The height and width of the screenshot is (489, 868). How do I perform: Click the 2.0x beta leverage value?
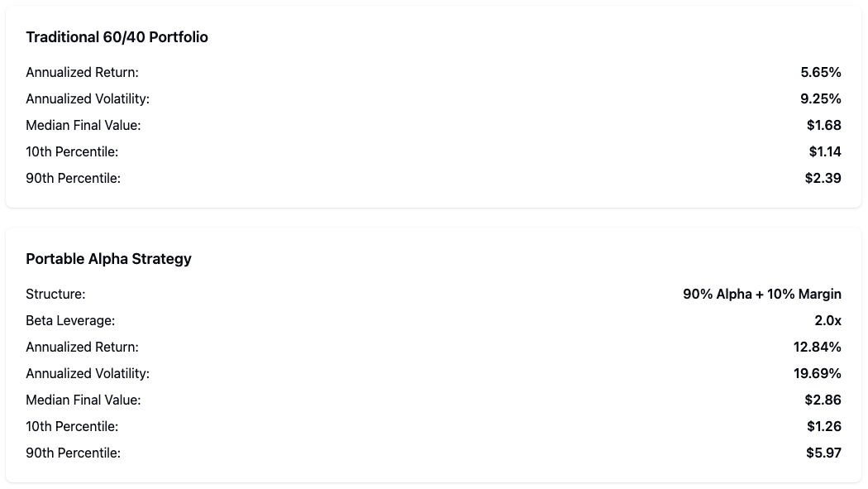(x=827, y=320)
